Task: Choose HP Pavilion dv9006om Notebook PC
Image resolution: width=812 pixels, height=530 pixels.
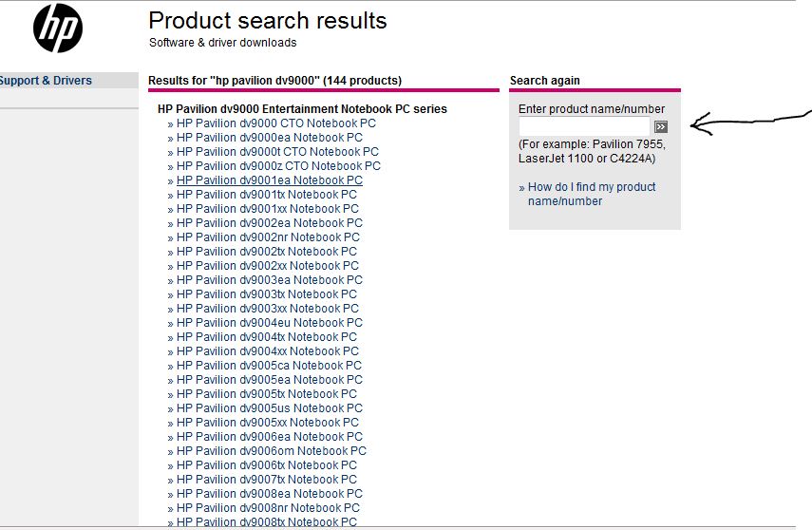Action: click(271, 451)
